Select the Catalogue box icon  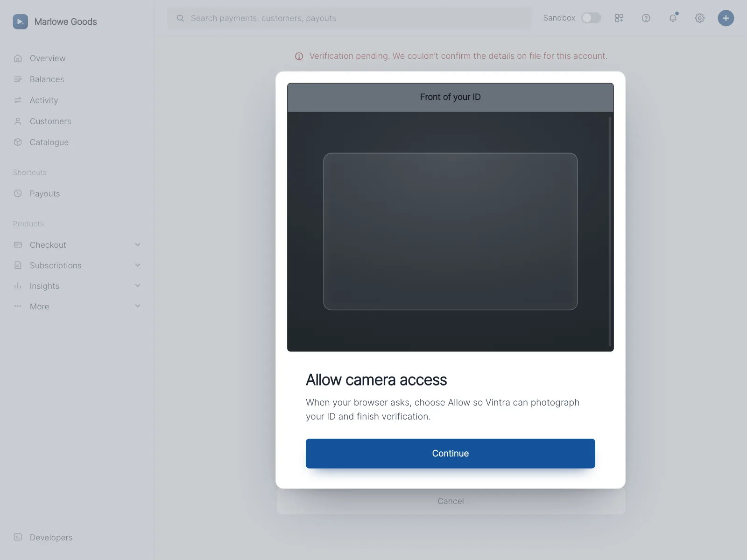coord(18,142)
